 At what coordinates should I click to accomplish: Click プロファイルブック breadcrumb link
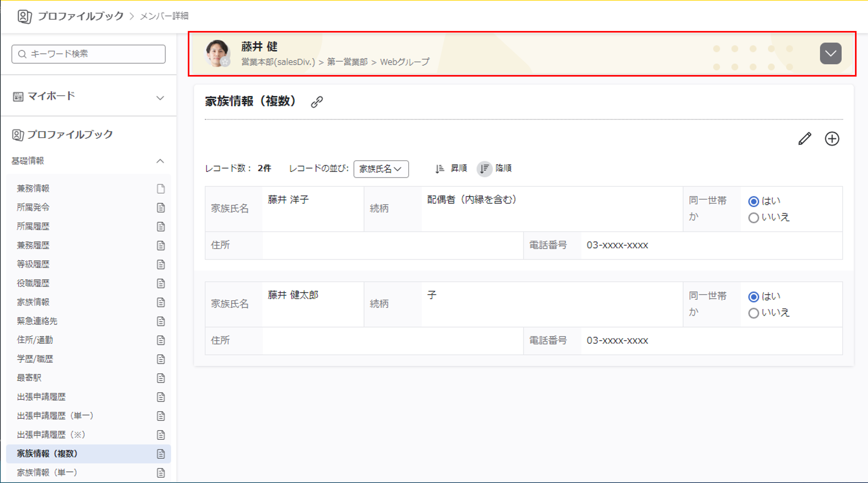pos(80,16)
